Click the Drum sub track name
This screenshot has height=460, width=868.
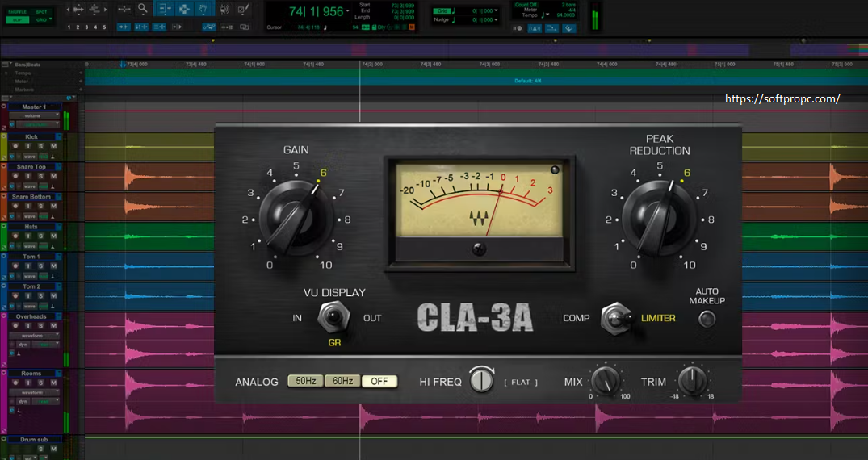[35, 440]
